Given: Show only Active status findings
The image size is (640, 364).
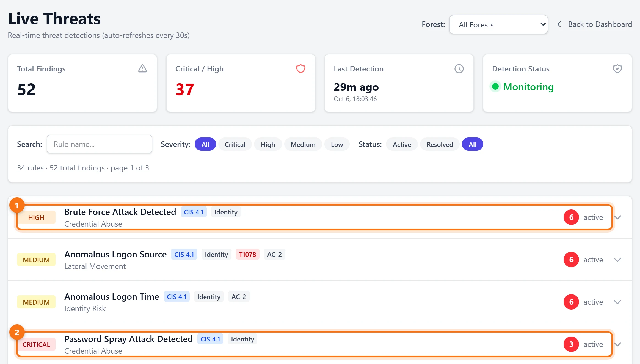Looking at the screenshot, I should coord(402,144).
